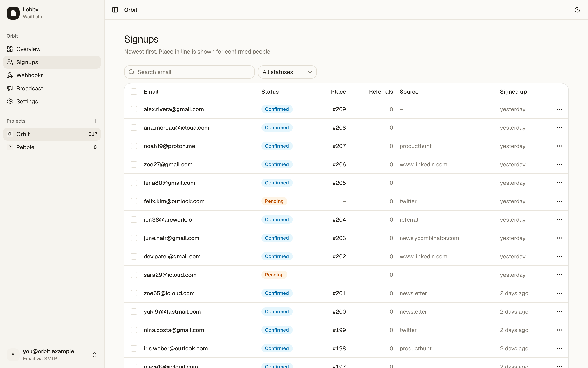Click the place value #201
The image size is (588, 368).
pyautogui.click(x=339, y=293)
